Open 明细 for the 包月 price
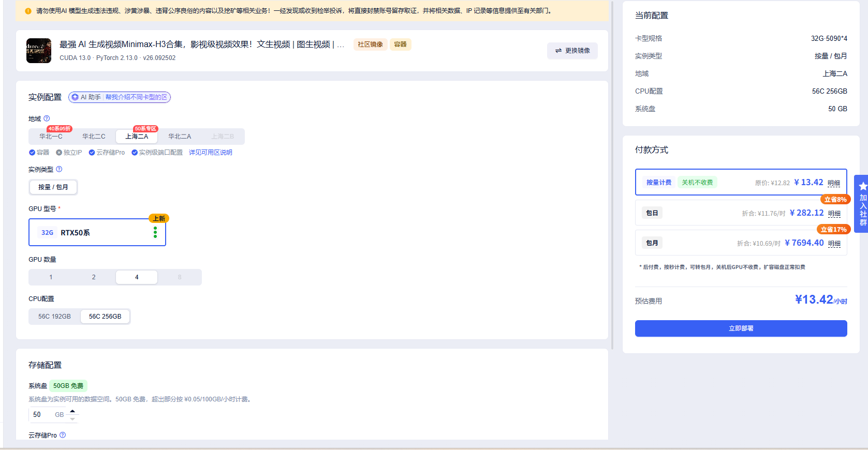The image size is (868, 450). coord(834,243)
